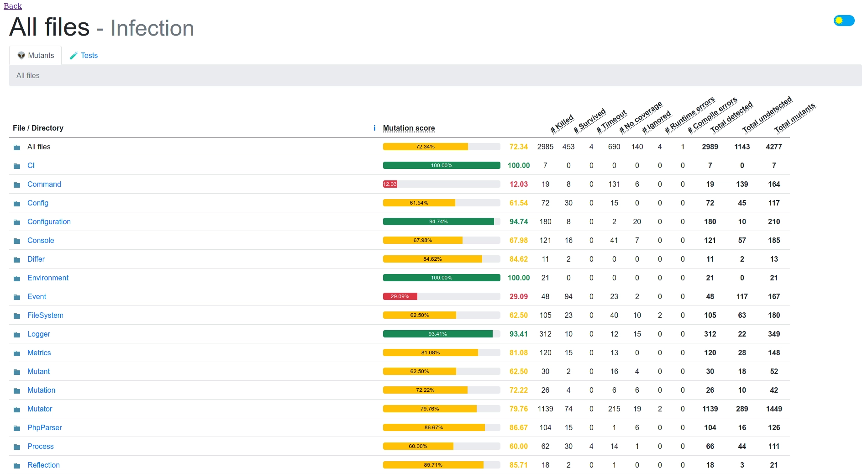868x474 pixels.
Task: Switch to the Tests tab
Action: coord(84,56)
